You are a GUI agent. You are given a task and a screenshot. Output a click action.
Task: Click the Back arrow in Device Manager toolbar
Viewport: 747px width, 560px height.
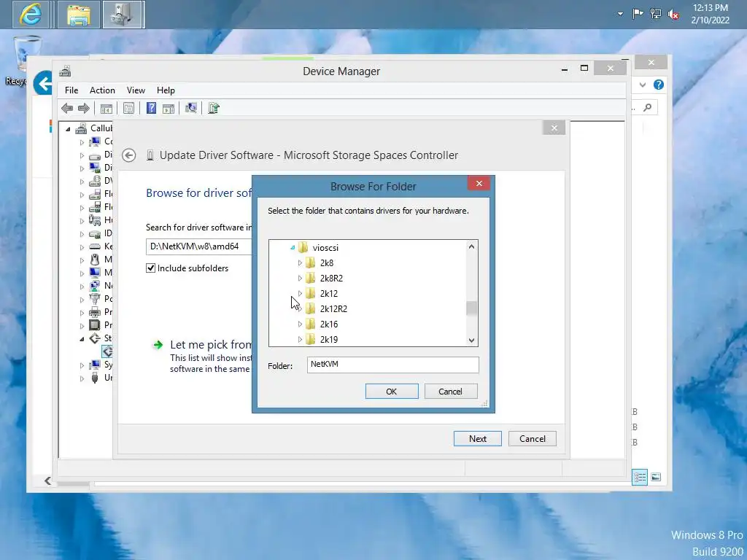click(67, 109)
